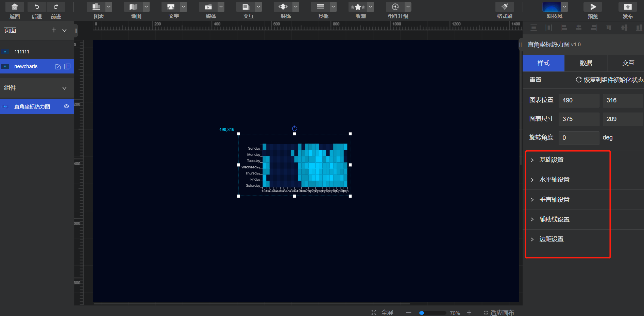Open the 地图 map components icon

pos(134,7)
